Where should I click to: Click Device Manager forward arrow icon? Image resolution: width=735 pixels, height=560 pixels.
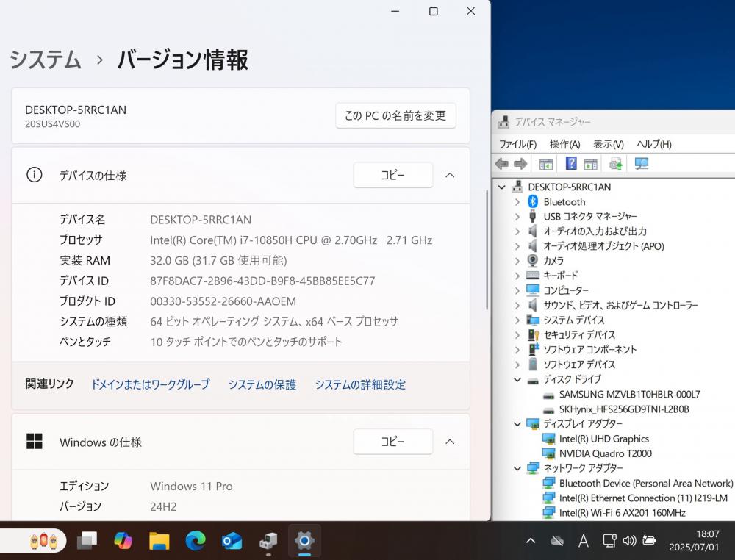520,164
